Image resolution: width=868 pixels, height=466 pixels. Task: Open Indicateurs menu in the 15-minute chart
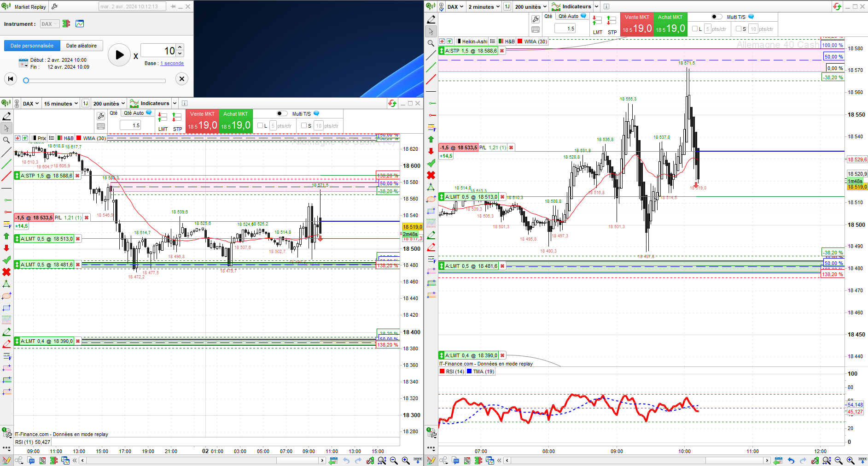(x=150, y=103)
